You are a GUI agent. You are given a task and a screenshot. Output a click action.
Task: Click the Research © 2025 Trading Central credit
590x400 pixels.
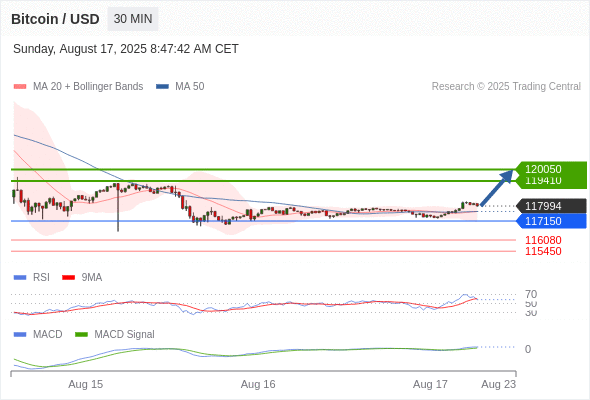click(506, 87)
